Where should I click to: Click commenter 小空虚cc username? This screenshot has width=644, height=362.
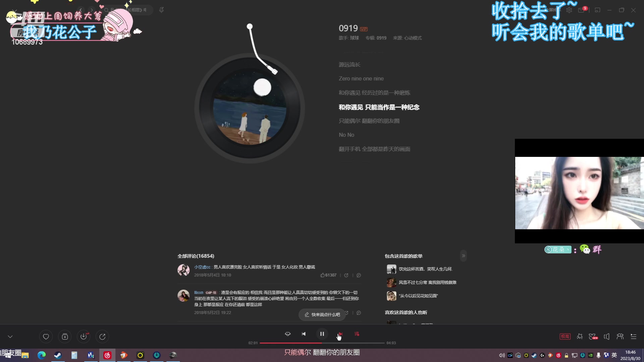(202, 267)
